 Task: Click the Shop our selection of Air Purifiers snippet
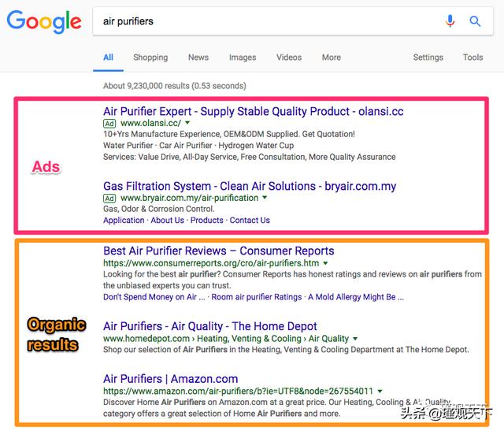[x=286, y=350]
